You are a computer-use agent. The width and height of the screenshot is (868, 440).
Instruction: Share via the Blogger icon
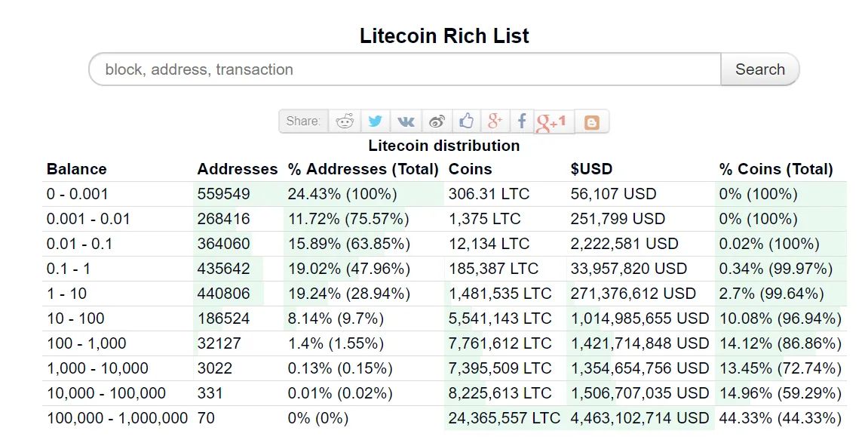[591, 122]
